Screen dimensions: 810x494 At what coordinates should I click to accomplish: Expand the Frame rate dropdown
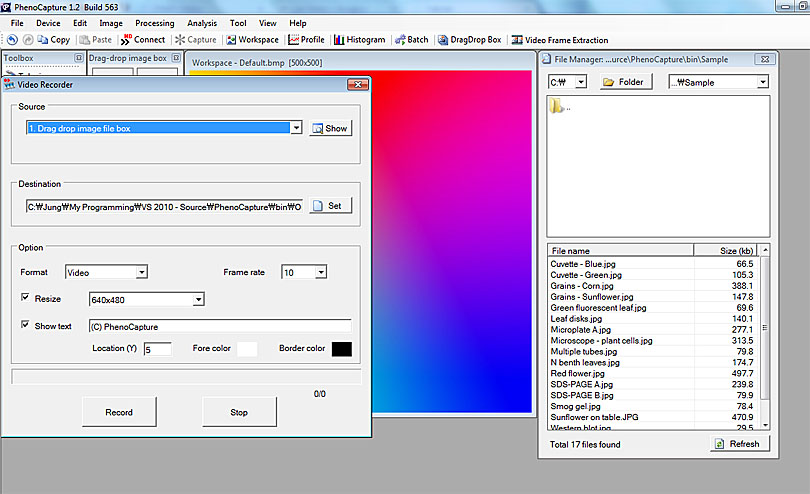[320, 272]
